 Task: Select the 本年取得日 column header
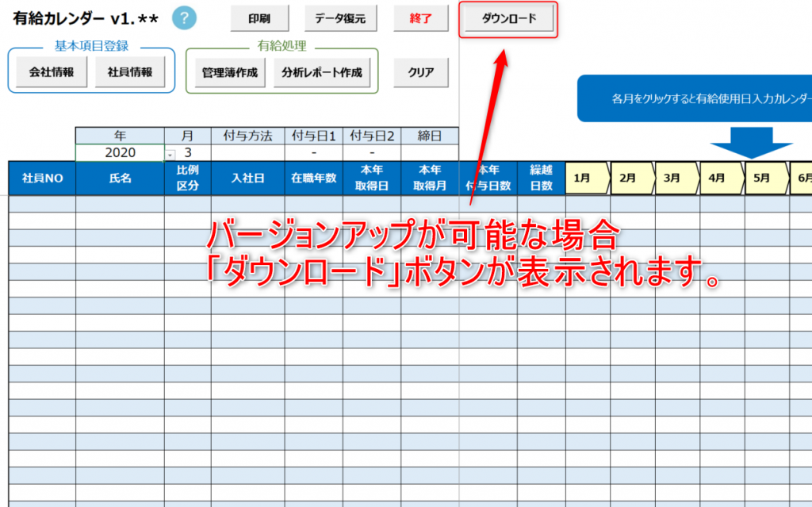372,178
